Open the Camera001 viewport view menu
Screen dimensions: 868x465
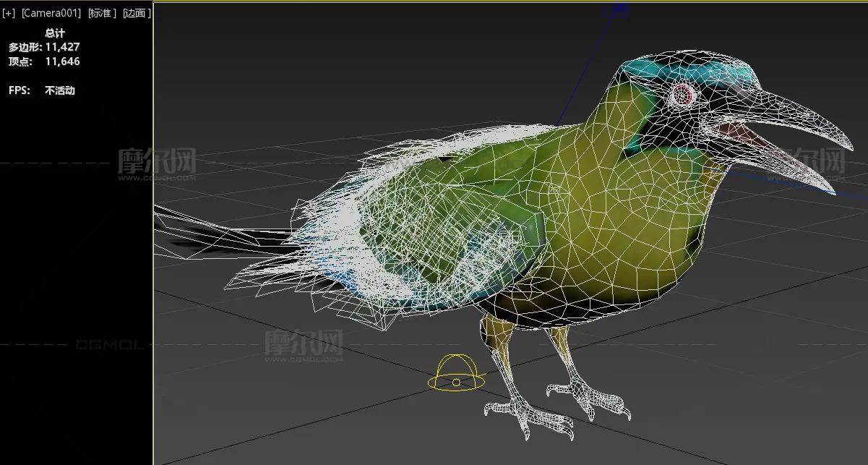pyautogui.click(x=51, y=14)
